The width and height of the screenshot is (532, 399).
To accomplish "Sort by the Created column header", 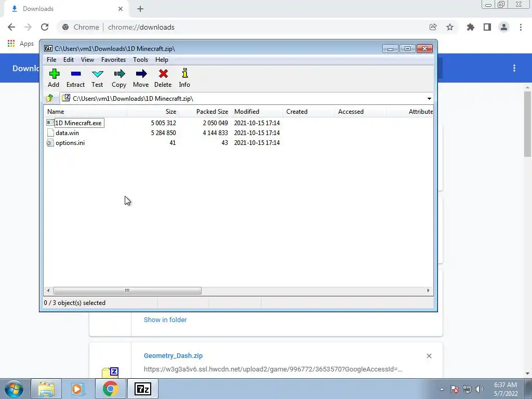I will coord(309,112).
